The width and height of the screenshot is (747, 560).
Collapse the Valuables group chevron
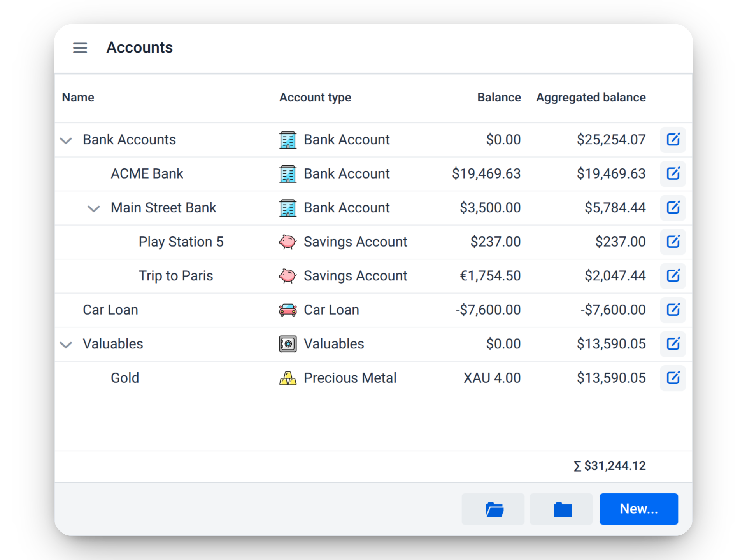66,345
